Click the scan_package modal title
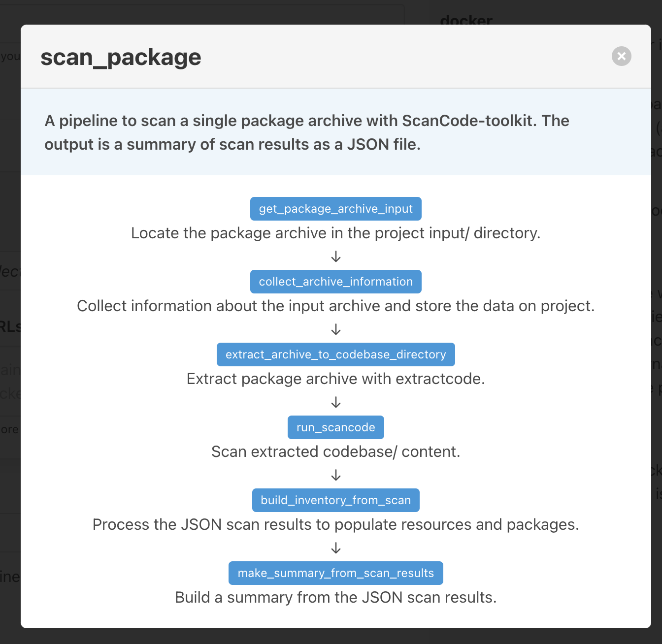Screen dimensions: 662x644 pyautogui.click(x=120, y=57)
